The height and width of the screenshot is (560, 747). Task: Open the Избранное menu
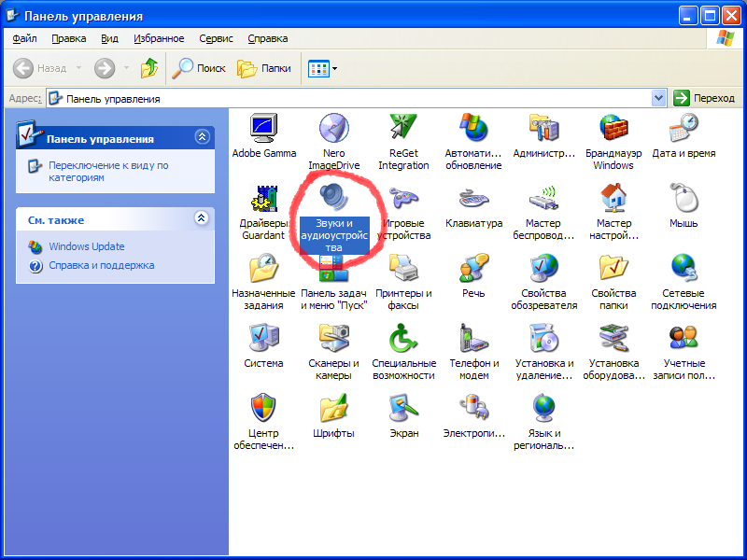[x=159, y=38]
